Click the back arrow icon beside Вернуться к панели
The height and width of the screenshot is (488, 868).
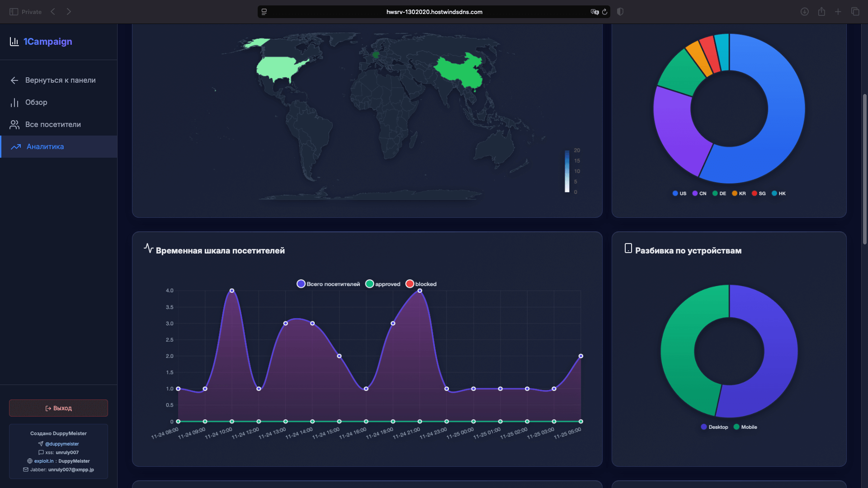[x=14, y=80]
